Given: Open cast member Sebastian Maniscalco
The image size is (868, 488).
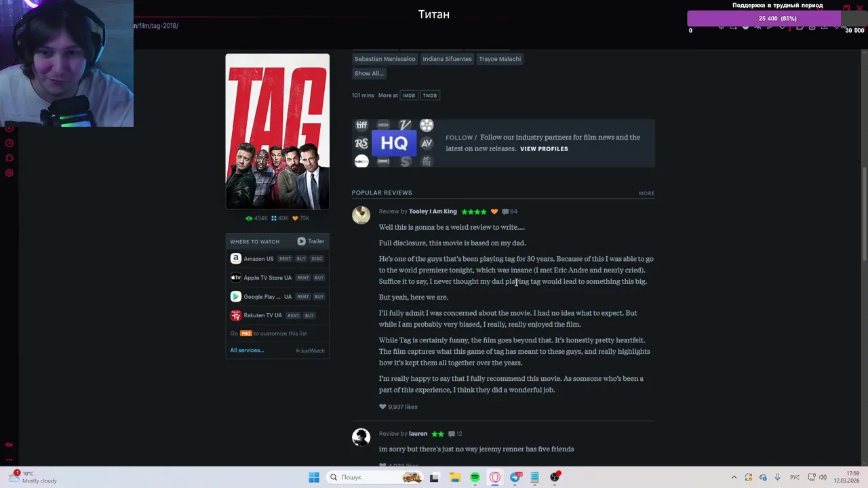Looking at the screenshot, I should tap(384, 59).
